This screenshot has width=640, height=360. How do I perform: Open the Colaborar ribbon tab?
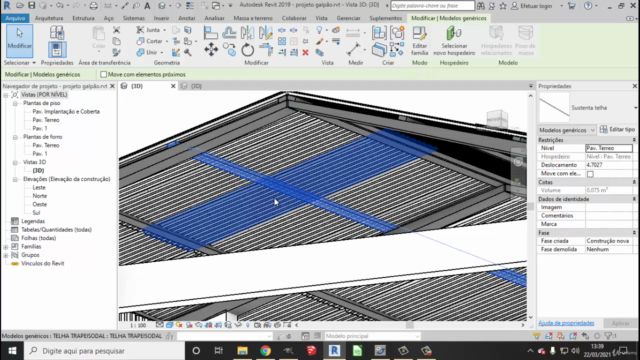pos(294,18)
